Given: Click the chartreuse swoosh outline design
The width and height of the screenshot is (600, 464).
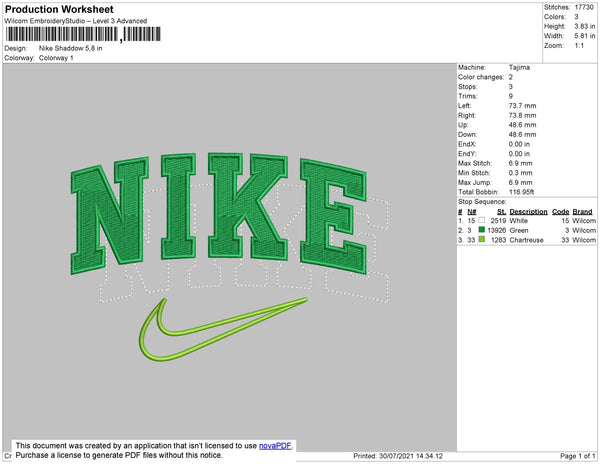Looking at the screenshot, I should 223,329.
